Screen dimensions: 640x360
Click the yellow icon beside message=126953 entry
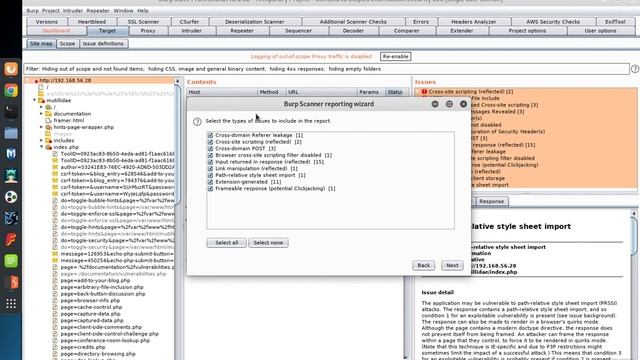55,253
